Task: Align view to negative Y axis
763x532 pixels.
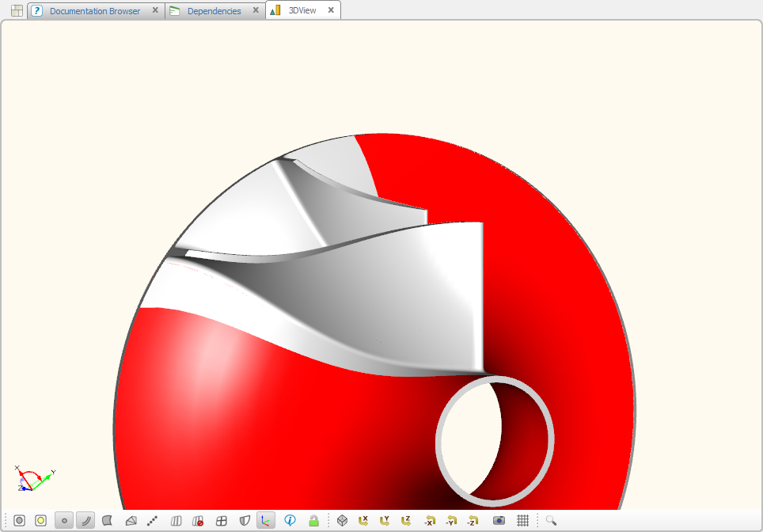Action: (451, 520)
